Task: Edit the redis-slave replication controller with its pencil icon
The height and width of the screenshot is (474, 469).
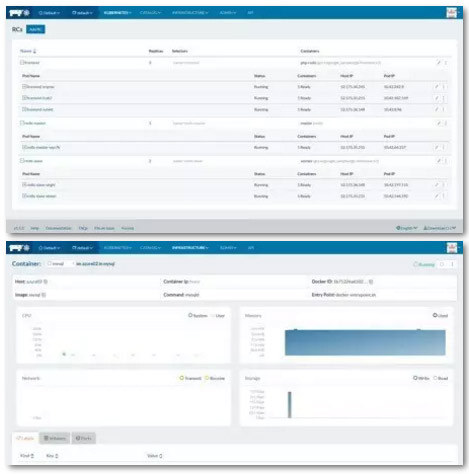Action: 438,161
